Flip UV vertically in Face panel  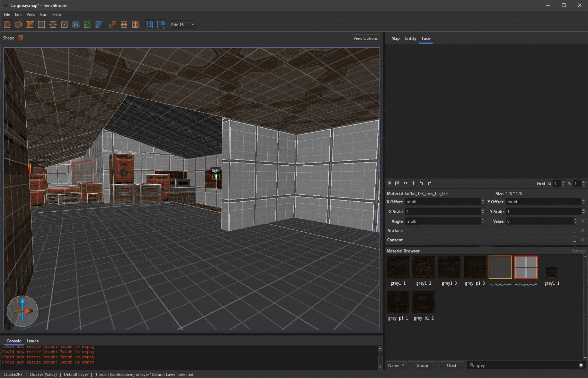pos(413,183)
